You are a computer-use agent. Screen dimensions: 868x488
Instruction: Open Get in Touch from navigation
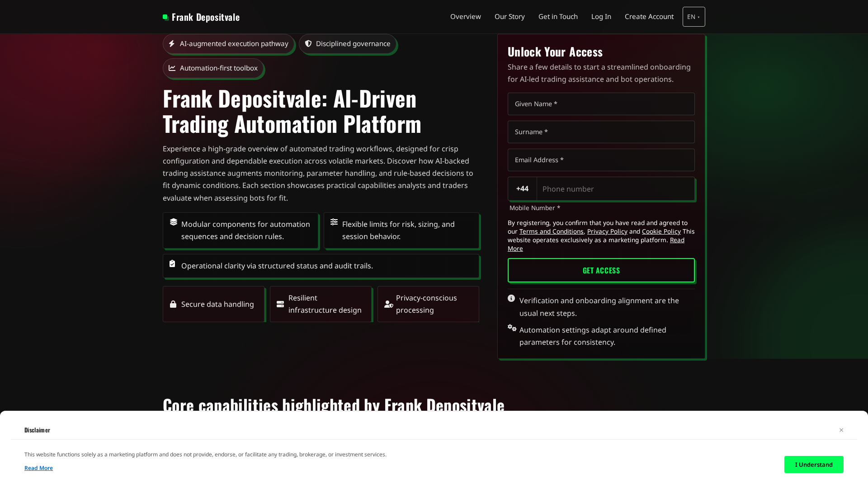coord(558,17)
